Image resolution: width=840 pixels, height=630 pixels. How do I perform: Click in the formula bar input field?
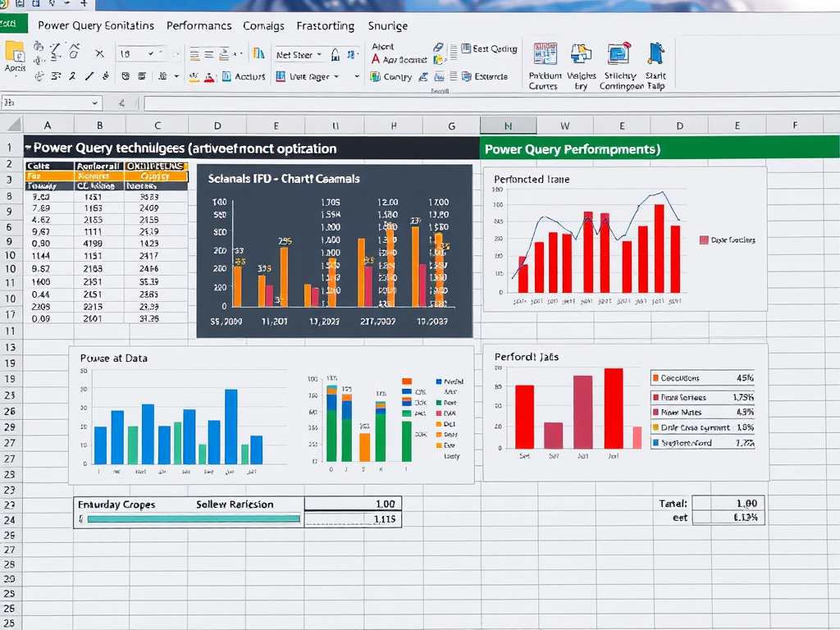click(484, 103)
